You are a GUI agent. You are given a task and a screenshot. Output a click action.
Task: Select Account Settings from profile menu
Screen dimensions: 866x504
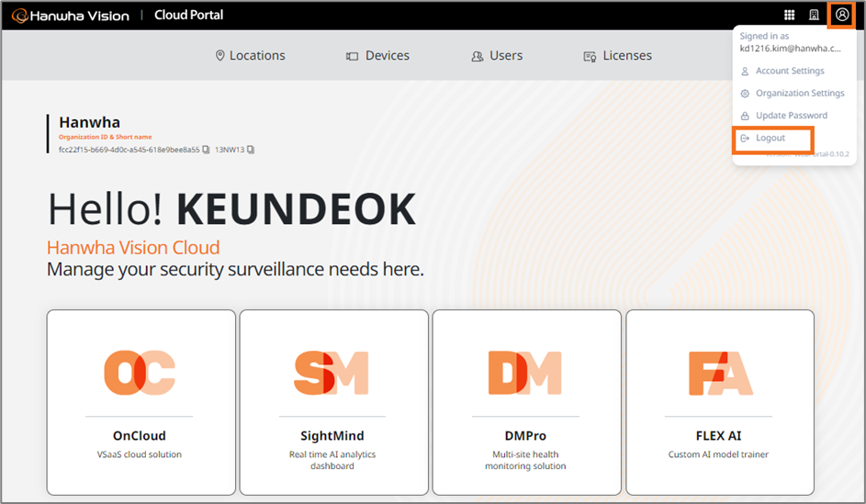(x=789, y=71)
